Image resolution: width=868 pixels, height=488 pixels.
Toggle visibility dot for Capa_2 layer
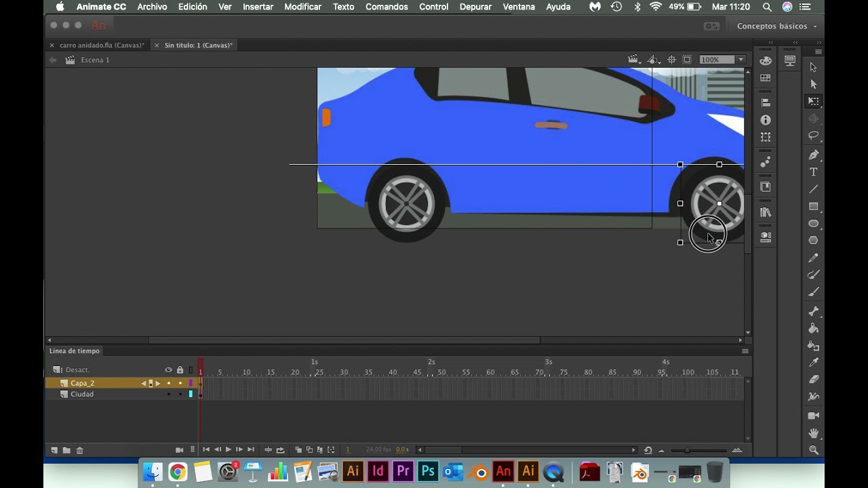(x=169, y=384)
